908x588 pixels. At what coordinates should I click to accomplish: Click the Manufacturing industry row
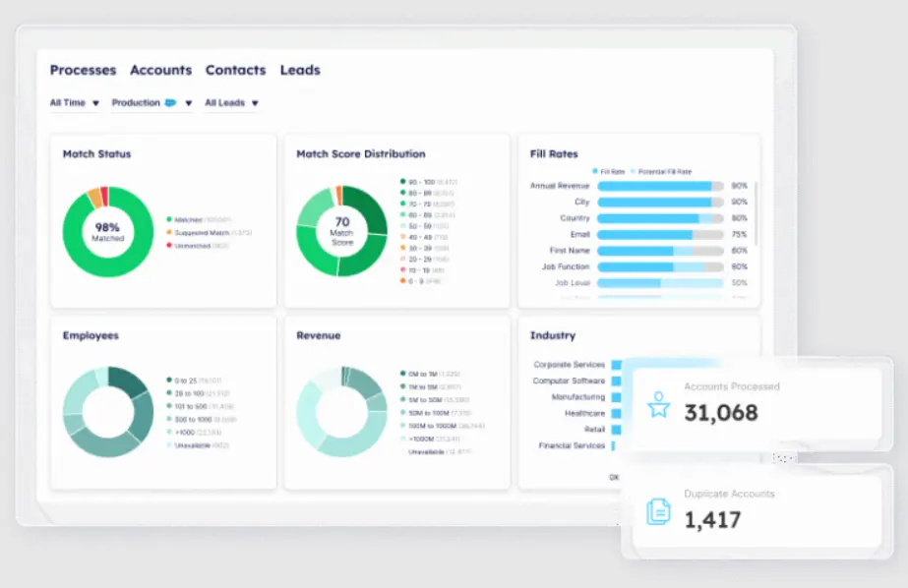coord(586,397)
